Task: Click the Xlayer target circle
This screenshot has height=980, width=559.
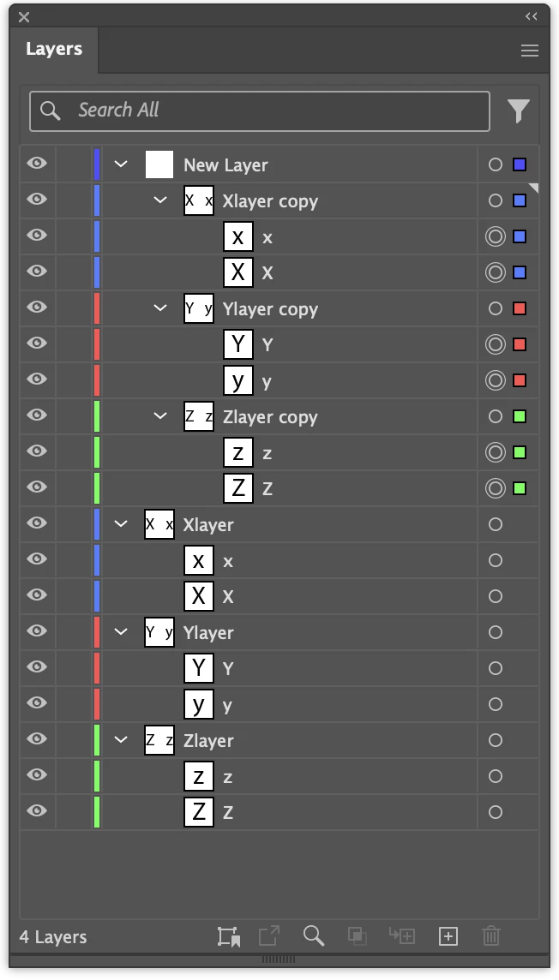Action: pos(496,524)
